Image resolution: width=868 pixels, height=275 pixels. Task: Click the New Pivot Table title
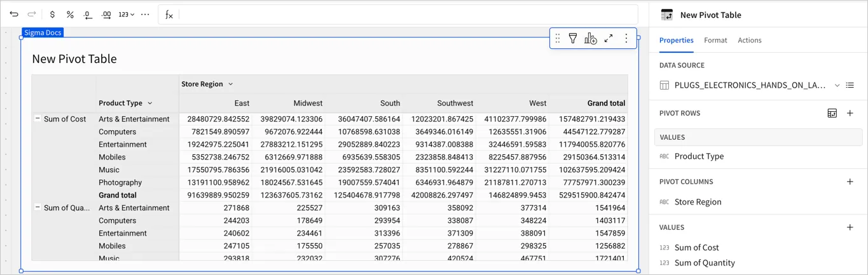tap(74, 59)
